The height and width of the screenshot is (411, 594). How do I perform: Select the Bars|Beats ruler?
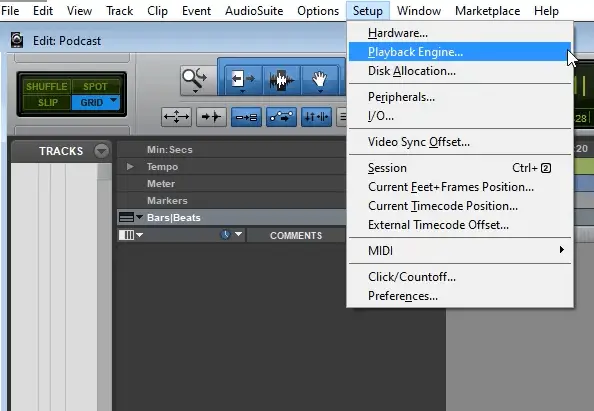[231, 217]
